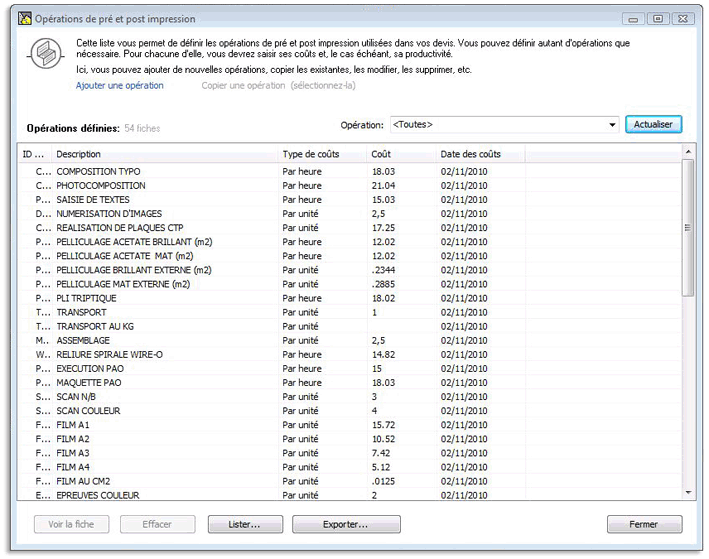Click the application icon in title bar
The width and height of the screenshot is (709, 559).
[x=25, y=19]
